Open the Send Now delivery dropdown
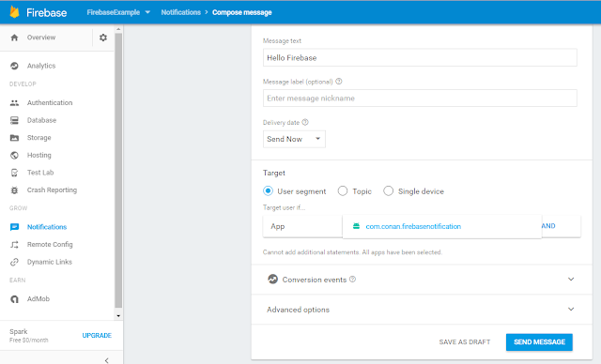The image size is (601, 364). [294, 139]
